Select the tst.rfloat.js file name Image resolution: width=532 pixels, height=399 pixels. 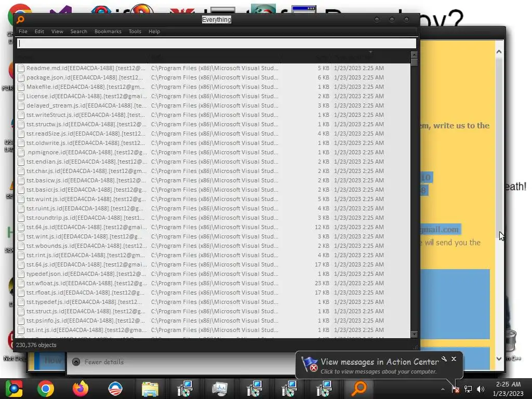click(86, 292)
